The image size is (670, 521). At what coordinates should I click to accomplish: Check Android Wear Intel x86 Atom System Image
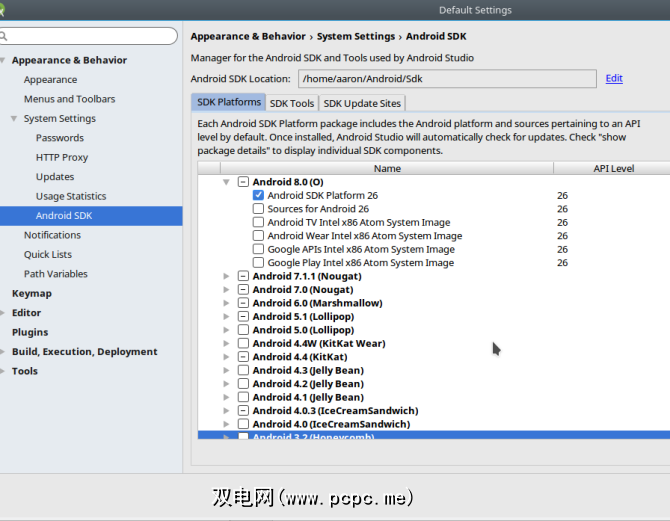[x=258, y=235]
